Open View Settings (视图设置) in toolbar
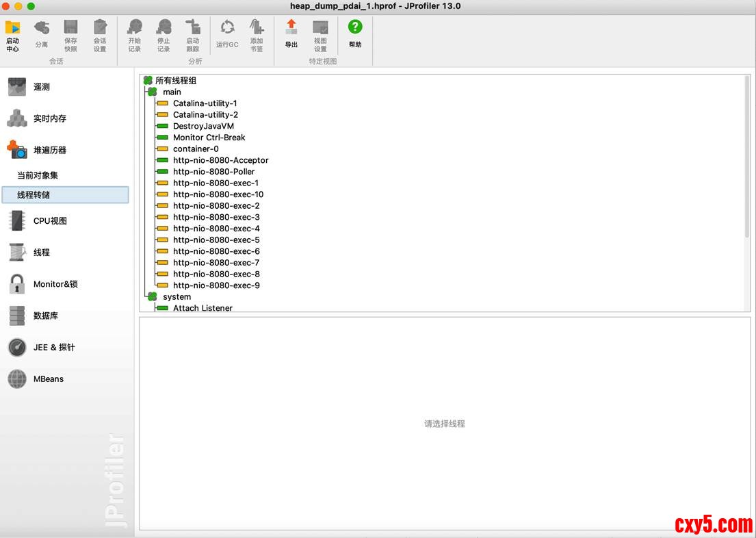756x538 pixels. tap(320, 35)
